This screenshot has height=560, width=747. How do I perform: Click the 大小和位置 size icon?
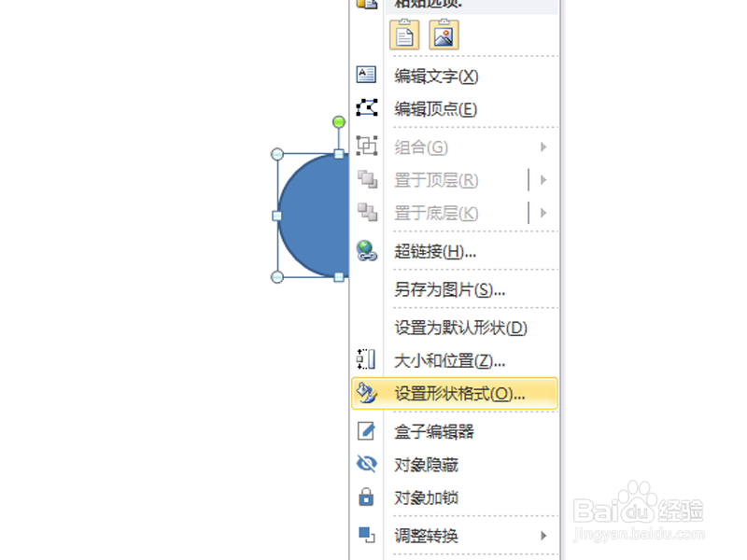(x=366, y=359)
